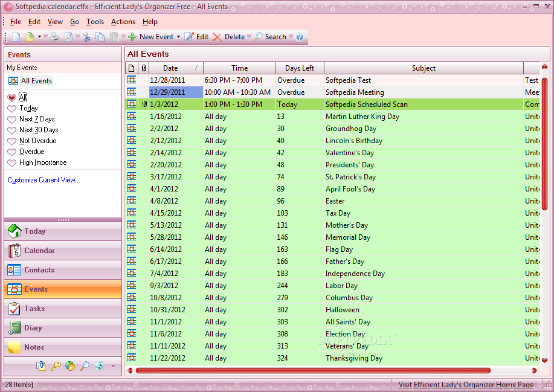Click the Paste clipboard toolbar icon
554x392 pixels.
(114, 37)
